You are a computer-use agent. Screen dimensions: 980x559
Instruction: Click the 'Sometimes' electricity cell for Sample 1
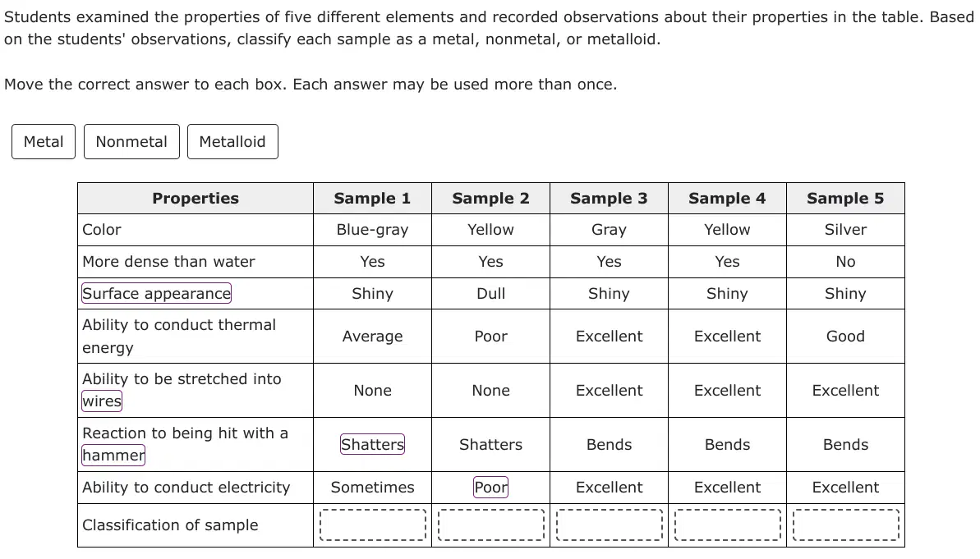[x=372, y=487]
